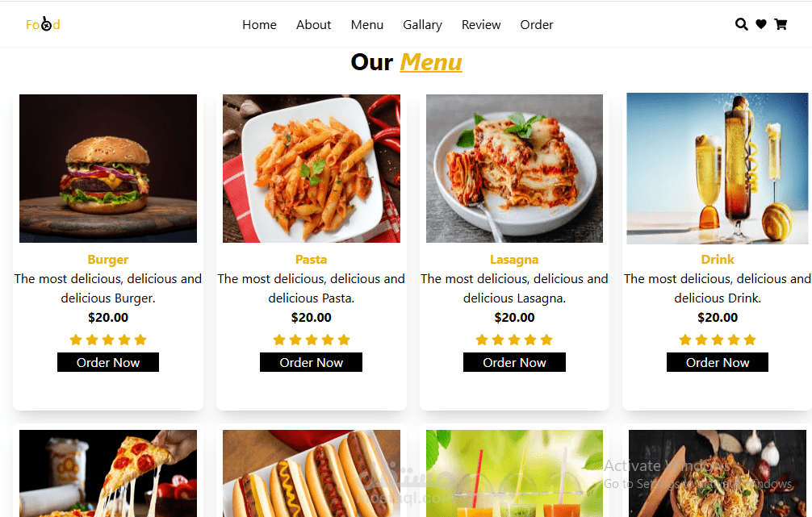Click the search magnifier icon
This screenshot has height=517, width=812.
(x=742, y=24)
